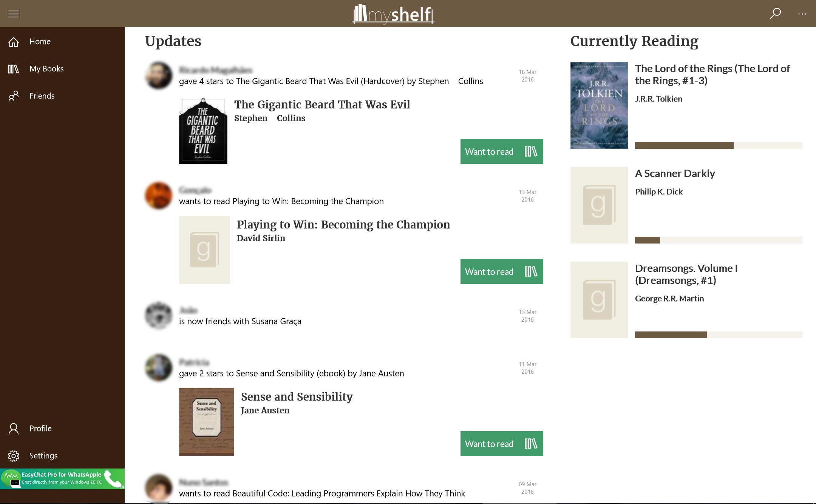Add The Gigantic Beard to Want to read
The height and width of the screenshot is (504, 816).
point(502,151)
